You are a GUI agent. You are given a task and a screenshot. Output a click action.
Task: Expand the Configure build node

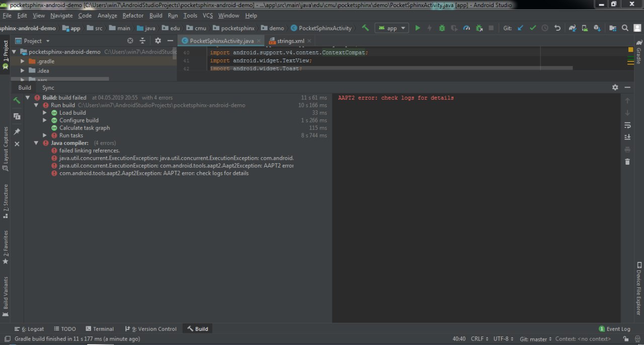[45, 120]
